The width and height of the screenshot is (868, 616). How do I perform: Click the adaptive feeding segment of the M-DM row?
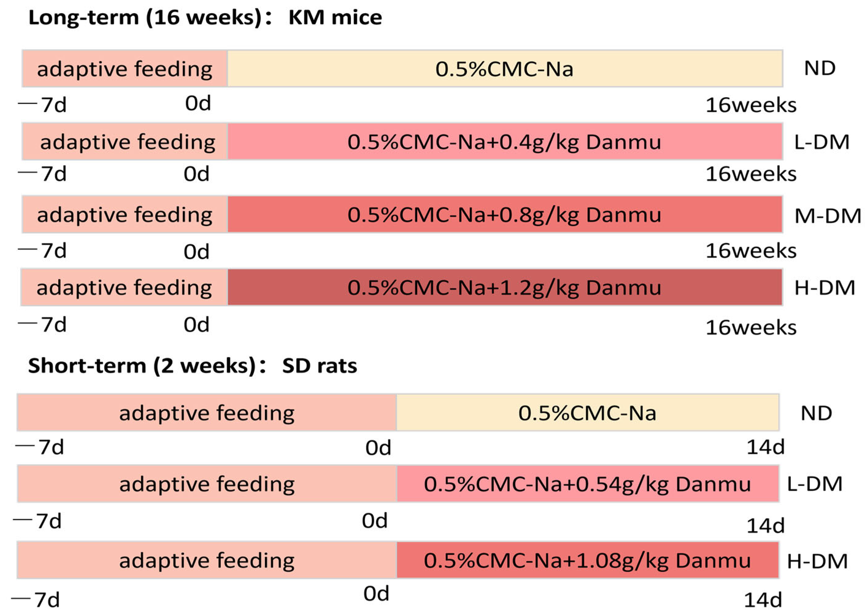(125, 215)
